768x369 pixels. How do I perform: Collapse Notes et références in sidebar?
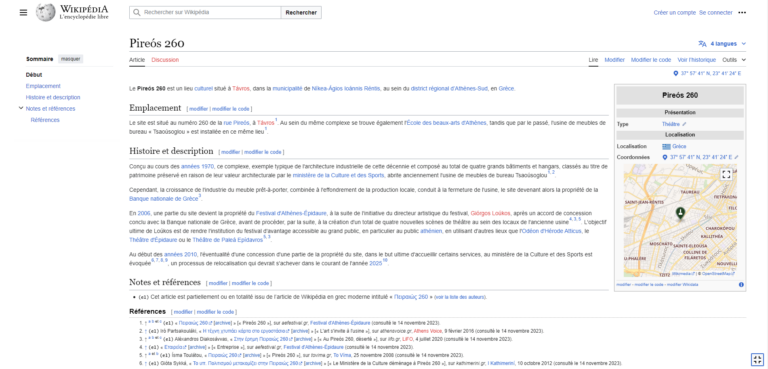point(21,108)
